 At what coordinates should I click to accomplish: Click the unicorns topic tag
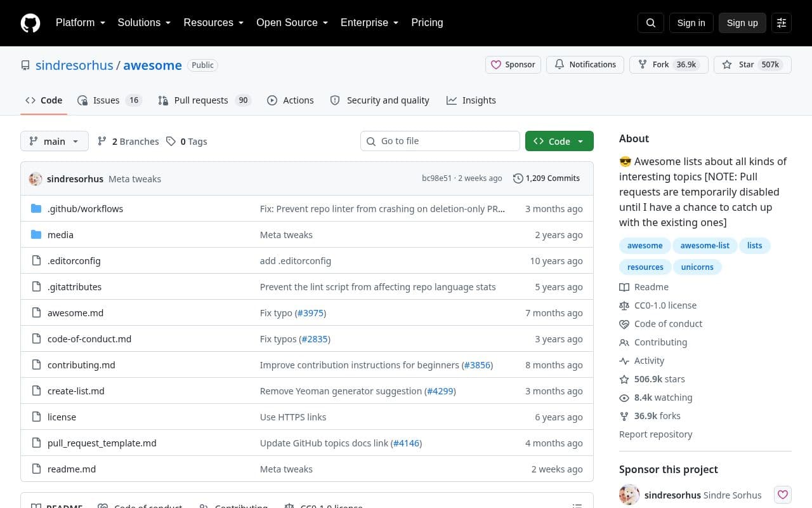(697, 267)
